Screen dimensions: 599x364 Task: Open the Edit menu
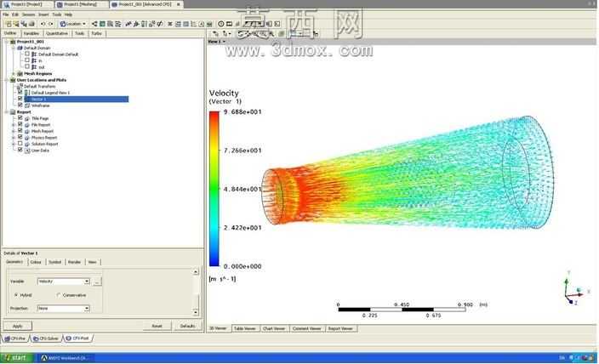click(x=15, y=14)
